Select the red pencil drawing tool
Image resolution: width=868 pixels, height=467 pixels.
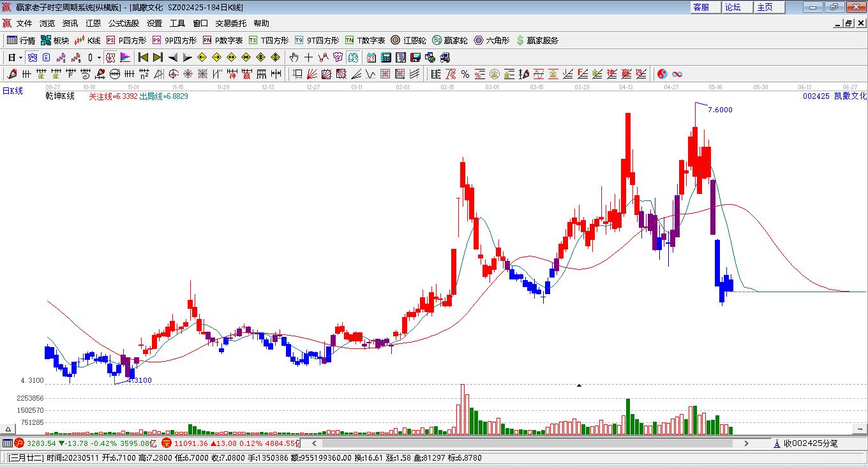tap(12, 74)
